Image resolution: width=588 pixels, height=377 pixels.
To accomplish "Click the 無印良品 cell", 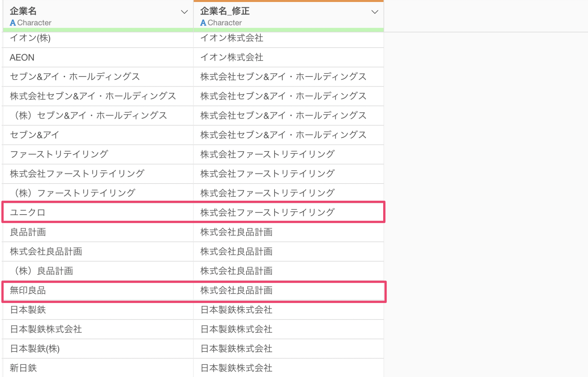I will 28,290.
